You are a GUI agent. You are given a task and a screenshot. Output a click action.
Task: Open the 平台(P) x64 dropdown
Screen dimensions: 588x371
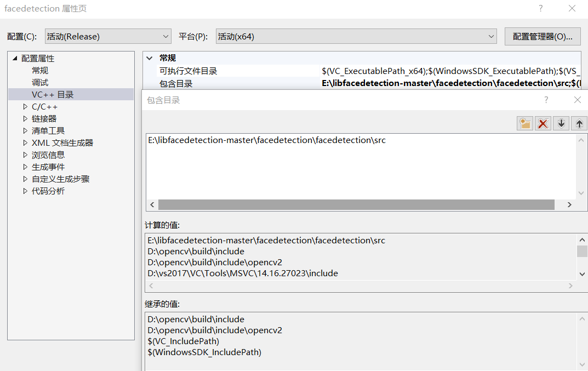click(x=356, y=36)
